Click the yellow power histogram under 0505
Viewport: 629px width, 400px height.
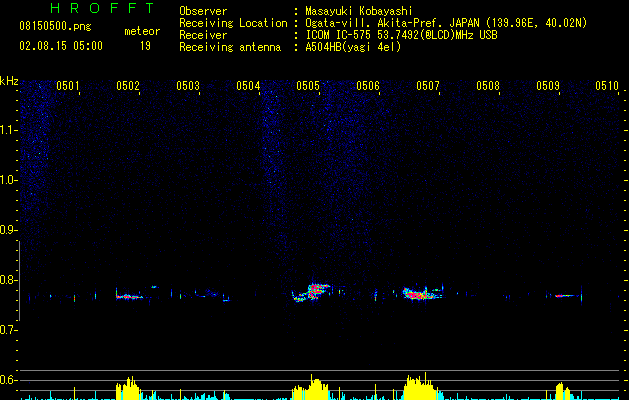pyautogui.click(x=310, y=387)
